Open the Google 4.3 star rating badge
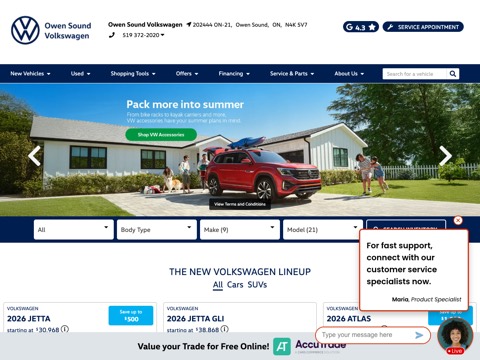 (361, 27)
